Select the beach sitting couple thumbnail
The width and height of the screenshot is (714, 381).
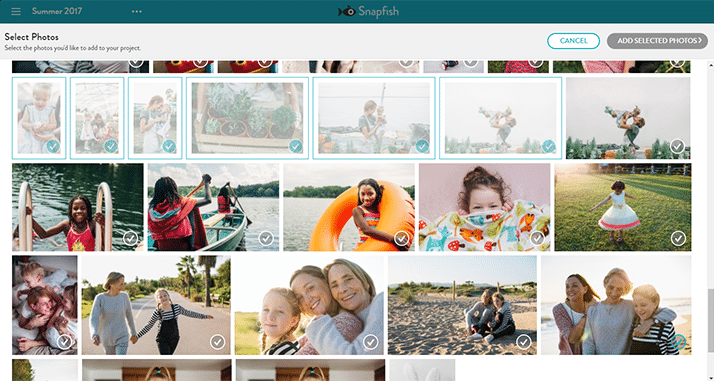tap(462, 305)
